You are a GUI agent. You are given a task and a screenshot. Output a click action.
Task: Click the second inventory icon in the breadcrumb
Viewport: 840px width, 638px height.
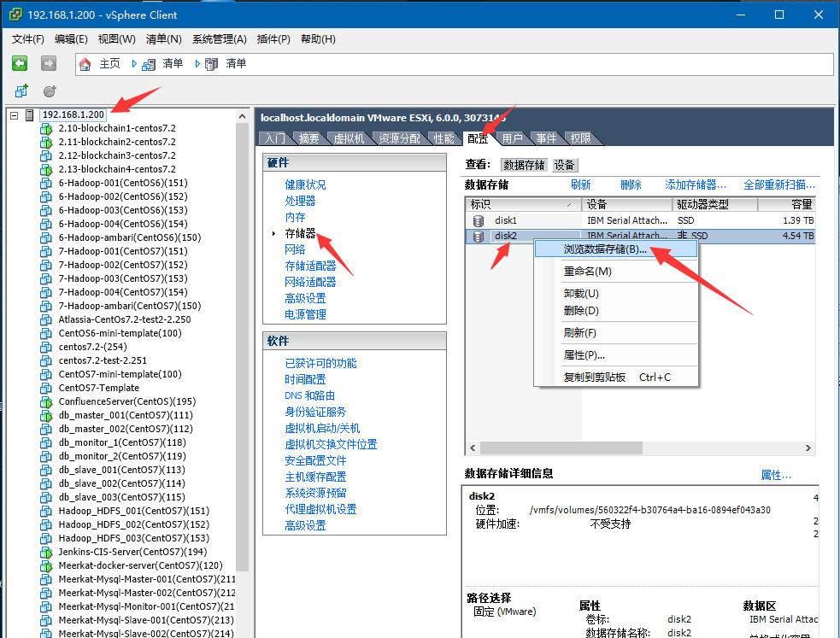pos(212,64)
